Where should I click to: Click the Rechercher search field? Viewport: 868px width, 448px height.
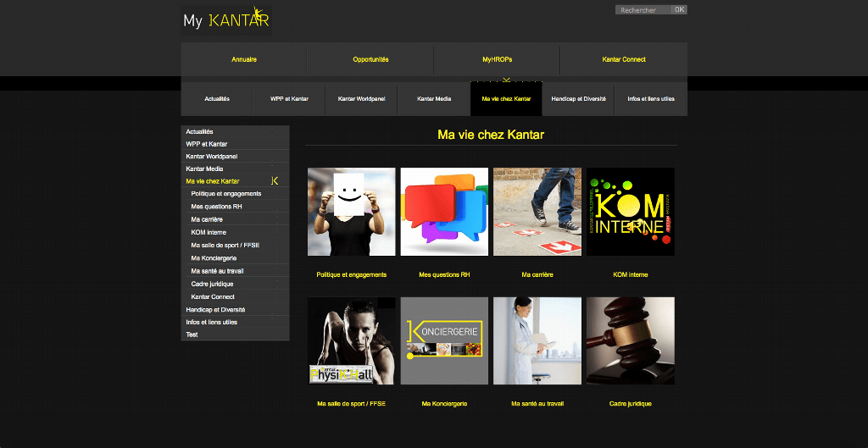pyautogui.click(x=643, y=10)
